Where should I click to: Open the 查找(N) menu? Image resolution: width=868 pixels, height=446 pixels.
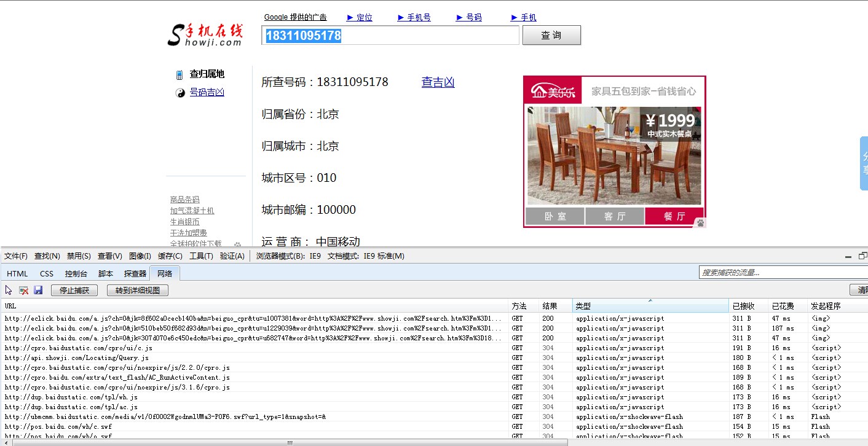47,256
